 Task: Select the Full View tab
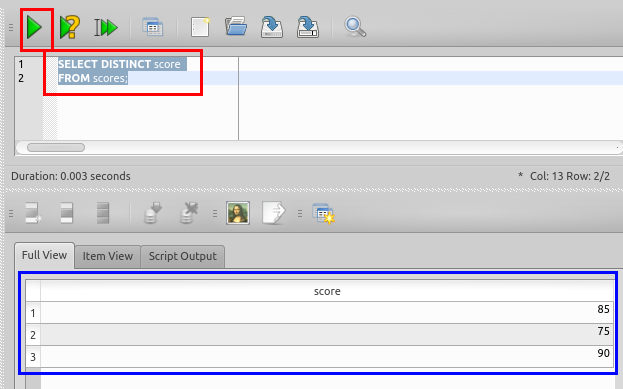click(x=44, y=255)
